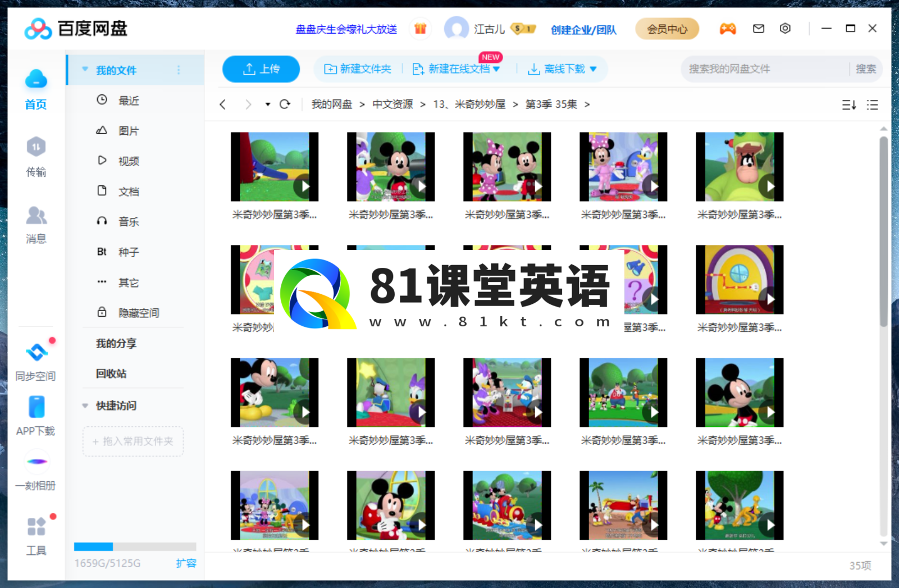The width and height of the screenshot is (899, 588).
Task: Click the Baidu Netdisk logo
Action: pos(76,28)
